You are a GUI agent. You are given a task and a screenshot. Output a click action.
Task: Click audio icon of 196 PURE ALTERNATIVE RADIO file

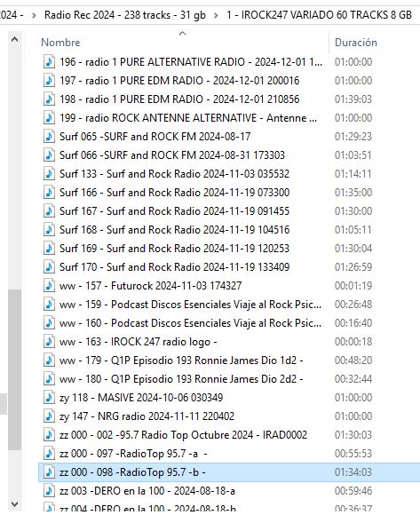pos(49,62)
